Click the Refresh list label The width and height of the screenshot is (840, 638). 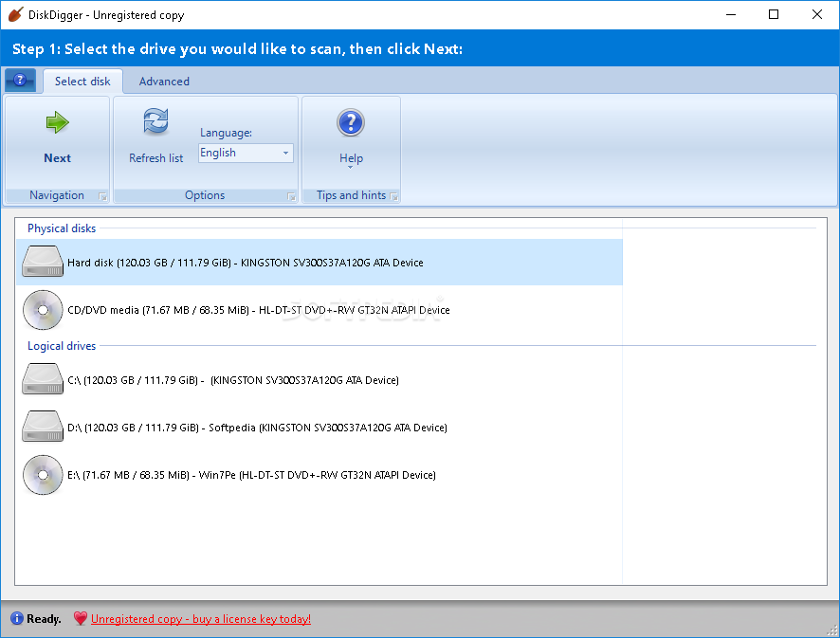pos(155,158)
